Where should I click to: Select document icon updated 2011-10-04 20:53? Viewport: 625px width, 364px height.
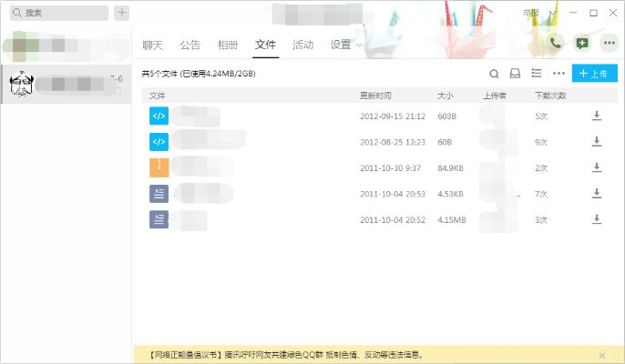point(159,194)
